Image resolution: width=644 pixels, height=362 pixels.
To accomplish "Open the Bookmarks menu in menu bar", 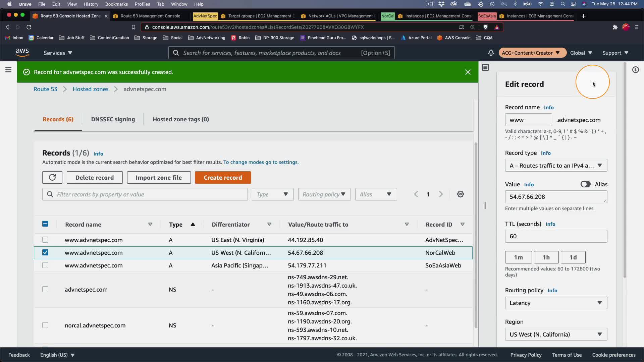I will [x=116, y=4].
